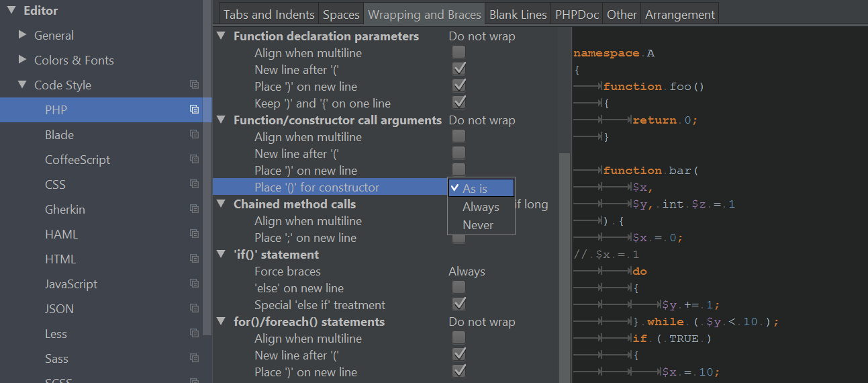Click the scheme icon beside JSON
The width and height of the screenshot is (868, 383).
[x=194, y=308]
